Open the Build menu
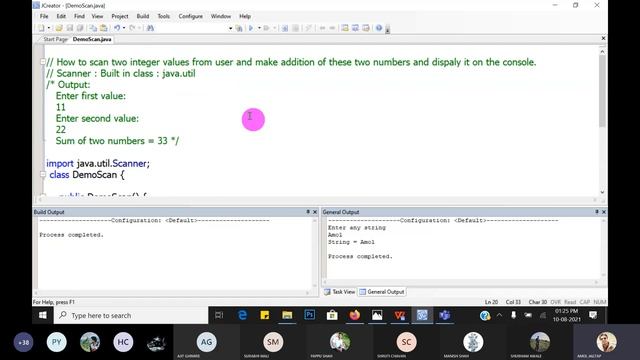This screenshot has height=360, width=640. 143,16
